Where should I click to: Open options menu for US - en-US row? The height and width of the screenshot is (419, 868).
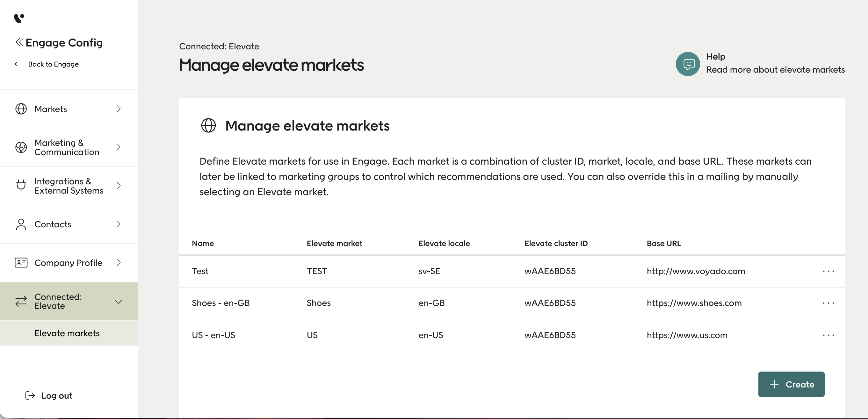pos(828,335)
